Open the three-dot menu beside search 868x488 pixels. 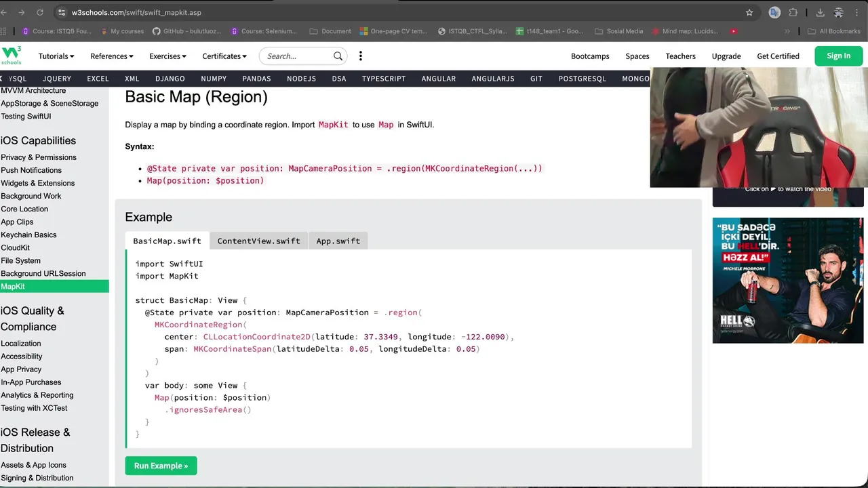pos(361,56)
